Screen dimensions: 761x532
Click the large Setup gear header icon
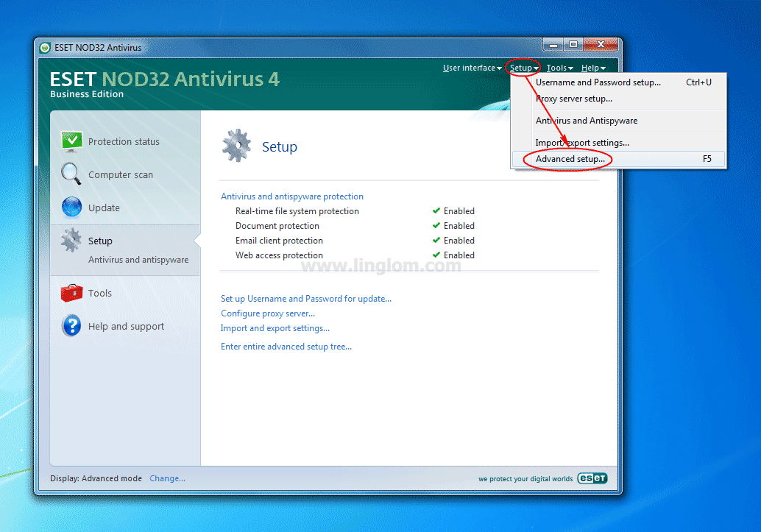point(236,146)
